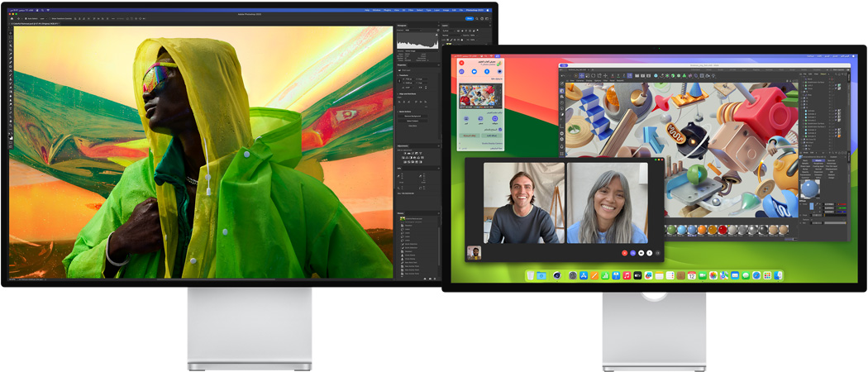
Task: Open FaceTime from the Dock
Action: pyautogui.click(x=703, y=275)
